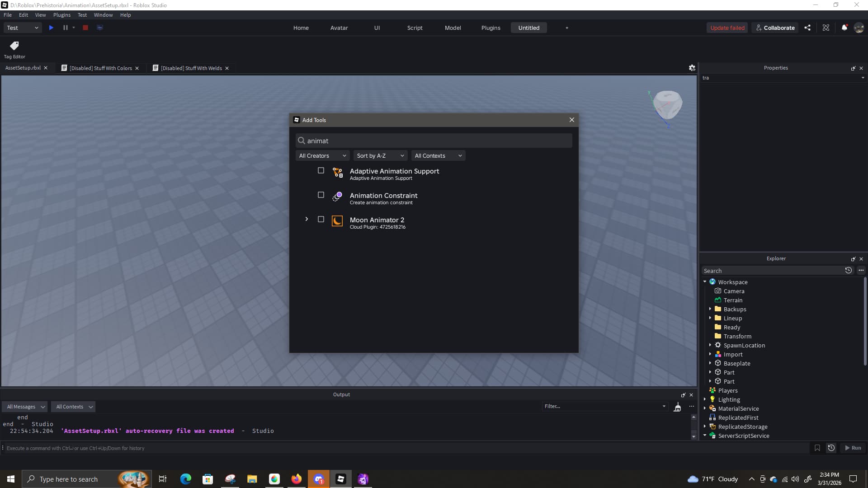Click the Explorer search field
868x488 pixels.
pyautogui.click(x=772, y=271)
